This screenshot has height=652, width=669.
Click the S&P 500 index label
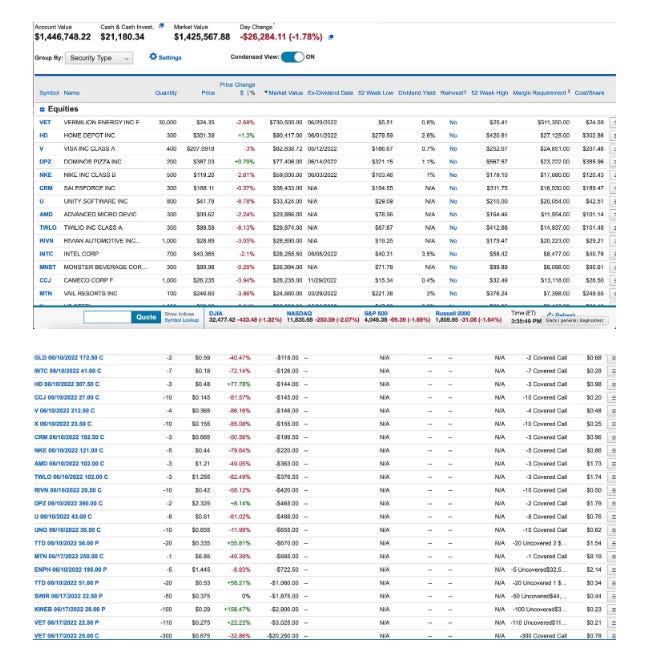click(375, 313)
